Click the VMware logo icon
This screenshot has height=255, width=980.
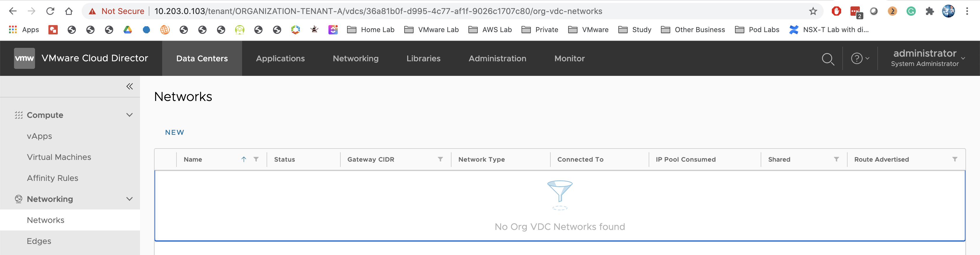(24, 58)
